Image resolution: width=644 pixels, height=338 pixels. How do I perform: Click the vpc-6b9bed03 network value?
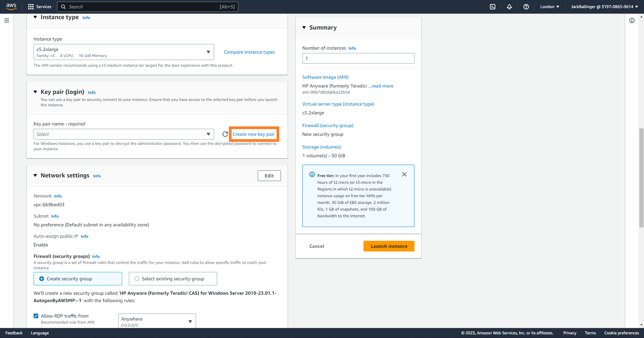coord(49,205)
